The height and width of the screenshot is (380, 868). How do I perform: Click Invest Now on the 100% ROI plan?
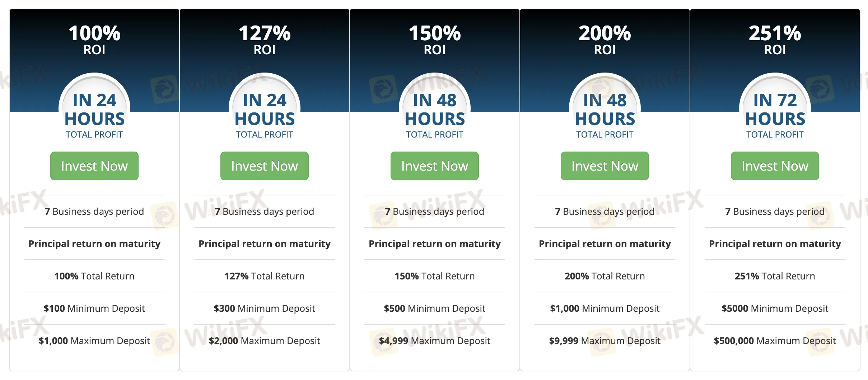pos(94,166)
